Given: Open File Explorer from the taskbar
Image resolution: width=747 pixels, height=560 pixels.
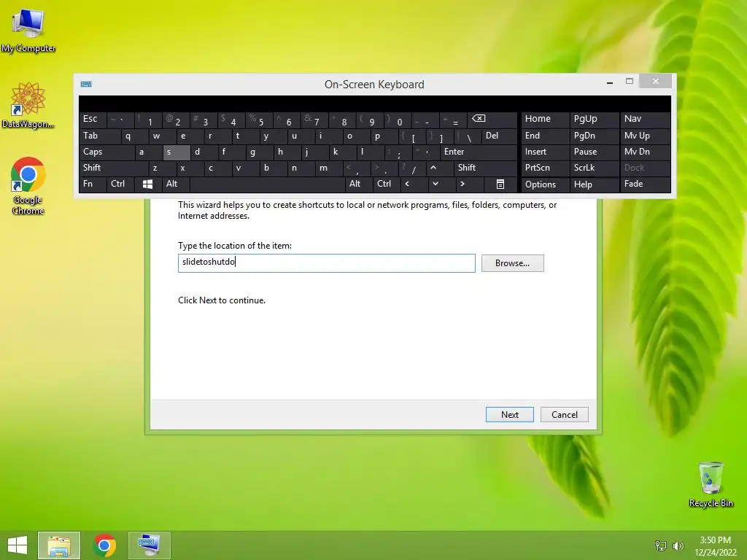Looking at the screenshot, I should click(59, 545).
